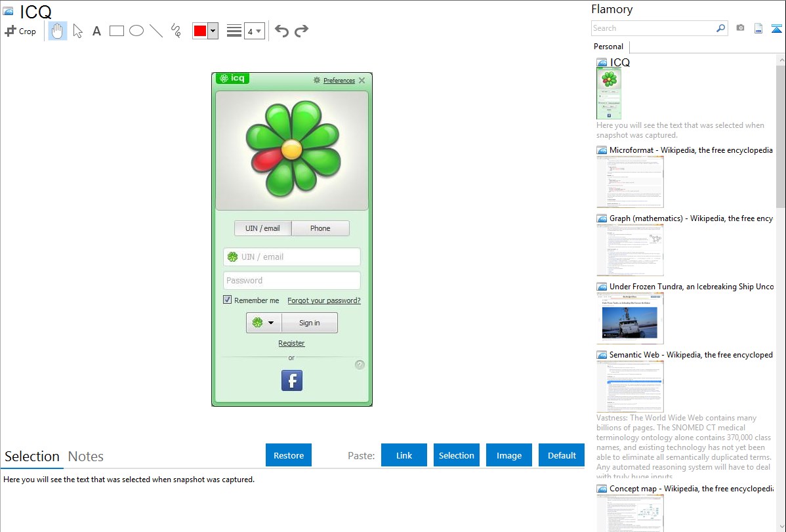
Task: Switch to the Selection tab
Action: pyautogui.click(x=32, y=457)
